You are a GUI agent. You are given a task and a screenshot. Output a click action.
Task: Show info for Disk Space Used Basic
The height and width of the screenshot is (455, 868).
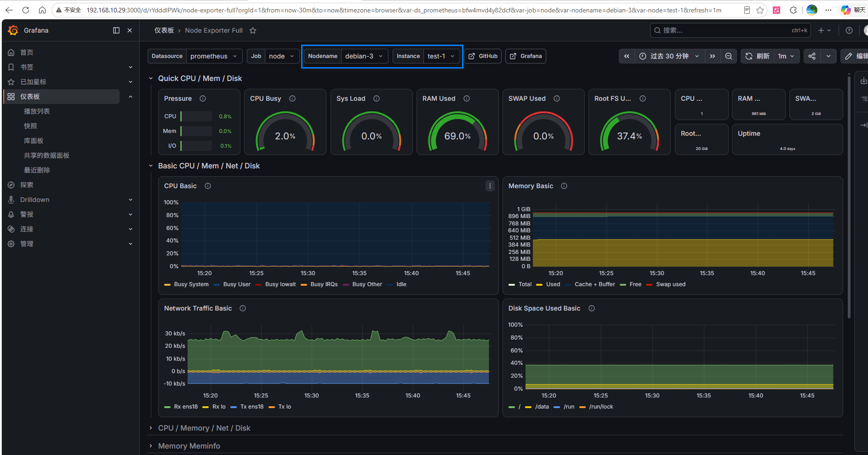point(592,308)
